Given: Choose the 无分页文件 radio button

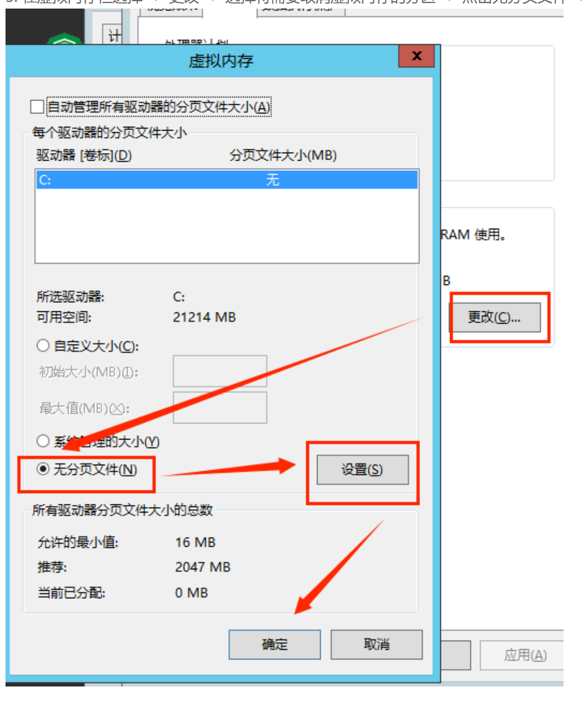Looking at the screenshot, I should pyautogui.click(x=43, y=469).
